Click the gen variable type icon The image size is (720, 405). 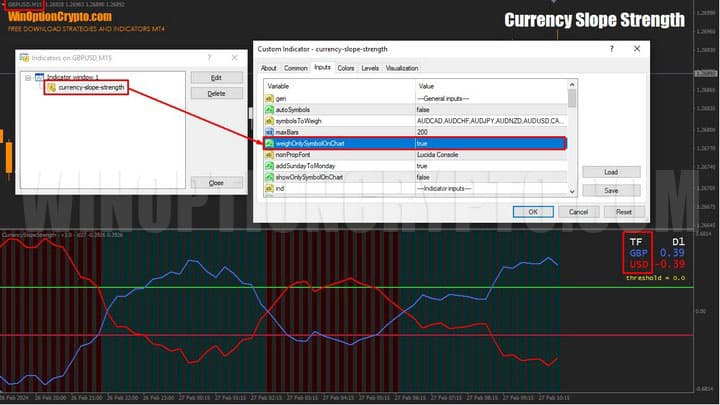click(270, 99)
